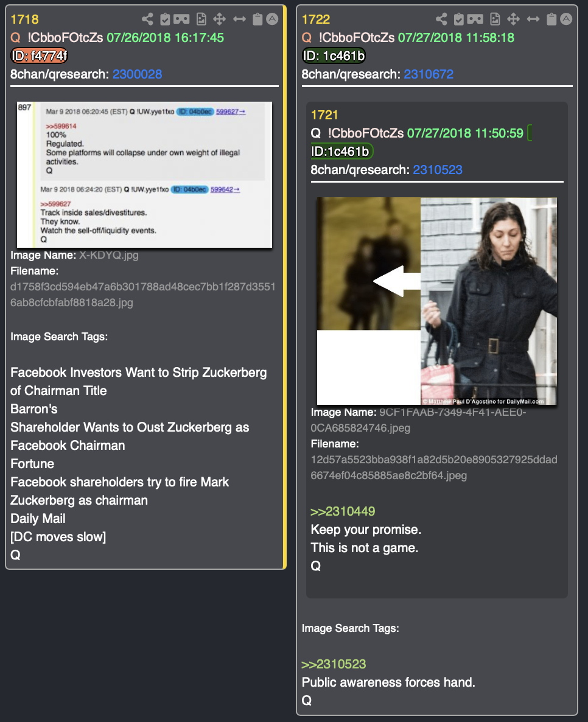Click the four-way arrows icon on post 1722

pos(513,19)
